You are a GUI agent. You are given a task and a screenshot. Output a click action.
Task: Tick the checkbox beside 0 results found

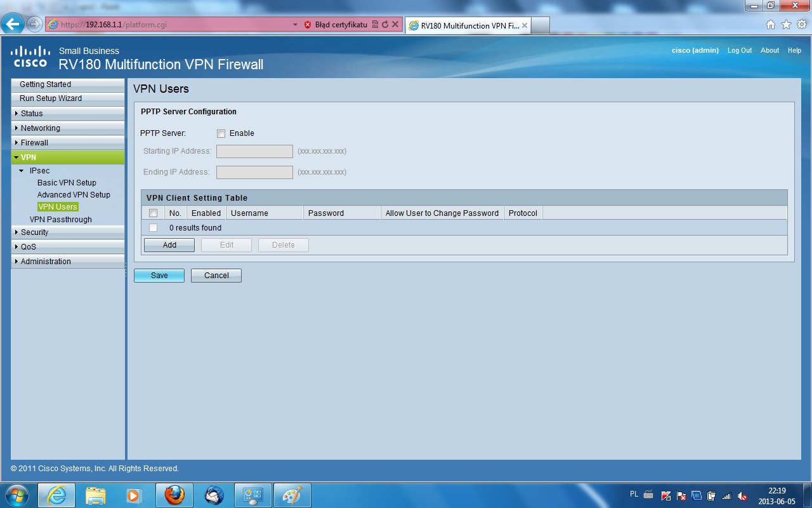[x=153, y=228]
